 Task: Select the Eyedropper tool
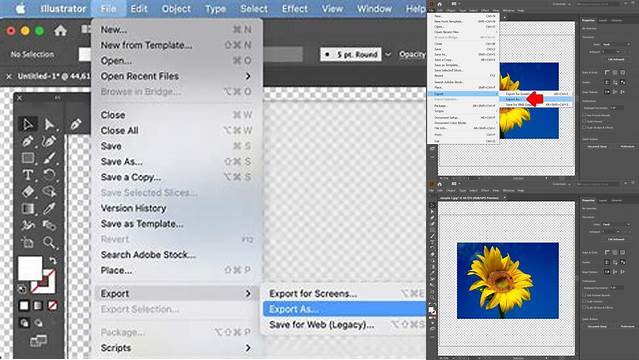pos(49,209)
